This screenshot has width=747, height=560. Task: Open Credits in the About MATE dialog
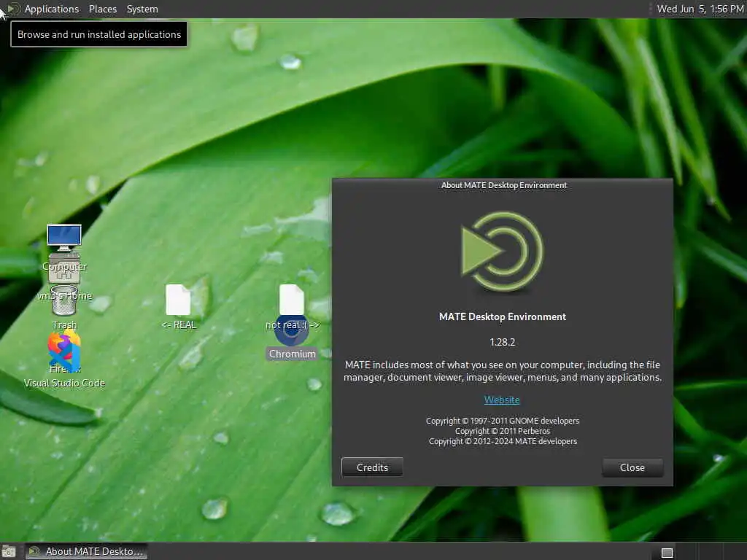pos(372,467)
